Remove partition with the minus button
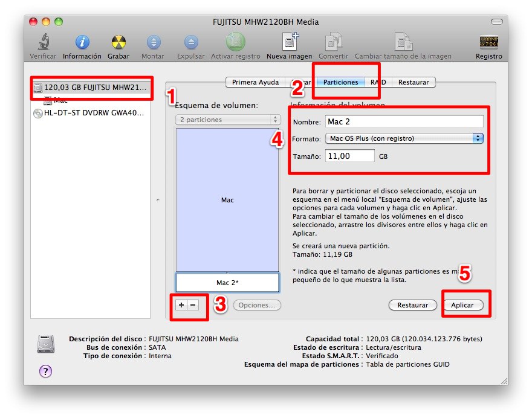The image size is (532, 418). tap(193, 305)
